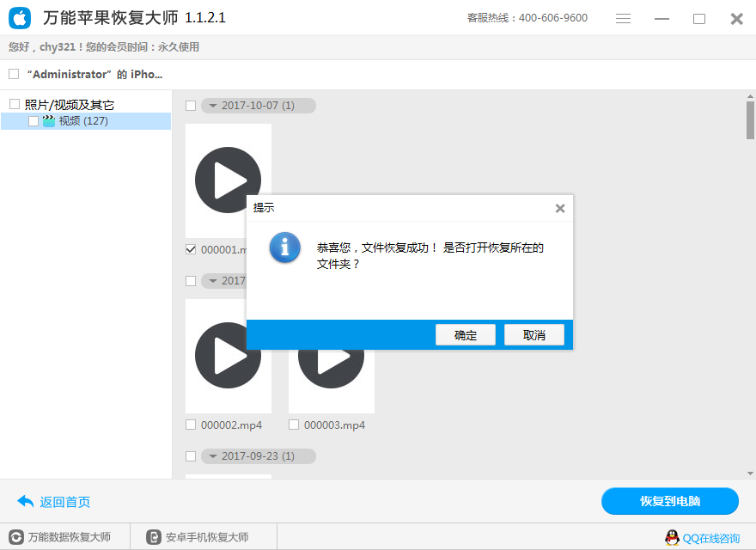Click the scrollbar up arrow
Viewport: 756px width, 550px height.
[x=750, y=96]
